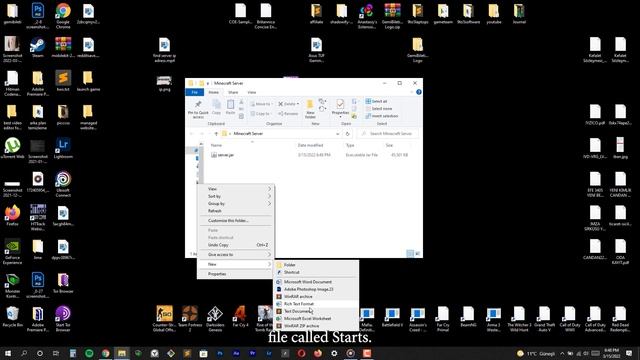Choose WinRAR ZIP archive in New submenu

(x=316, y=326)
